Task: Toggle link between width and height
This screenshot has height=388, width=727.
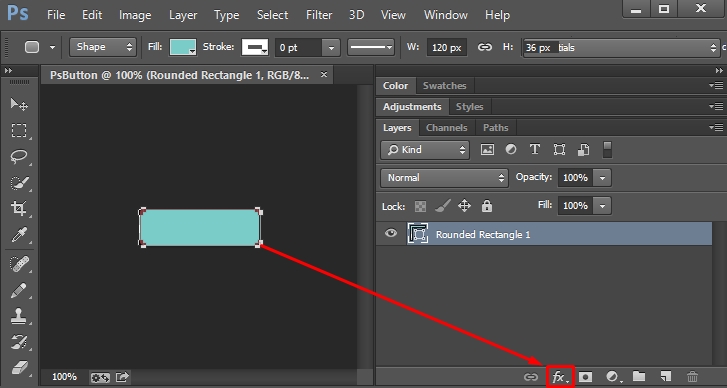Action: 485,47
